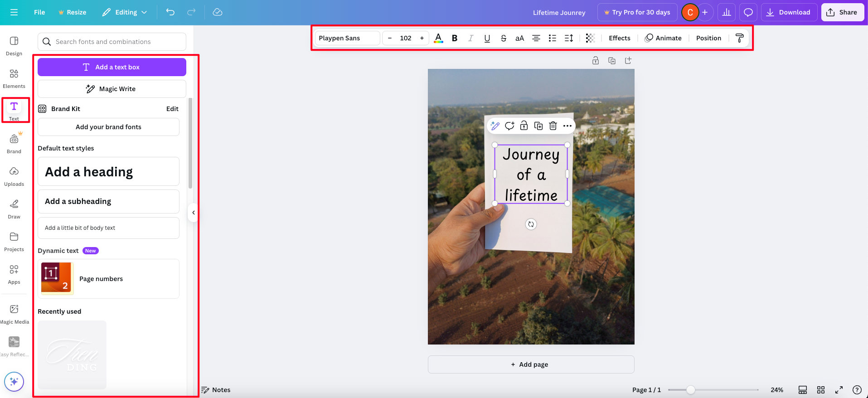Collapse the side panel with the chevron arrow

coord(194,213)
